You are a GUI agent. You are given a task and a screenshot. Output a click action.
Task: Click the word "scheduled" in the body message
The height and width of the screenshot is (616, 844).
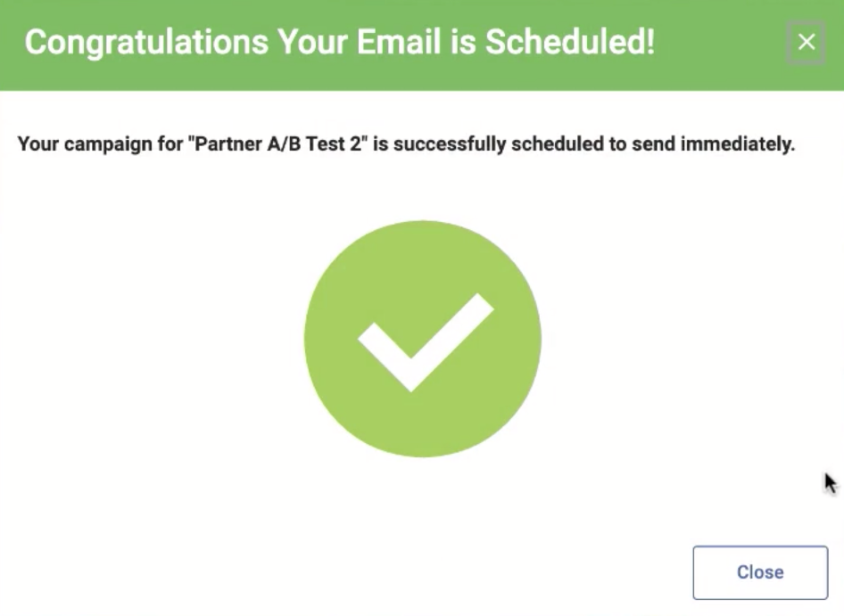click(558, 144)
